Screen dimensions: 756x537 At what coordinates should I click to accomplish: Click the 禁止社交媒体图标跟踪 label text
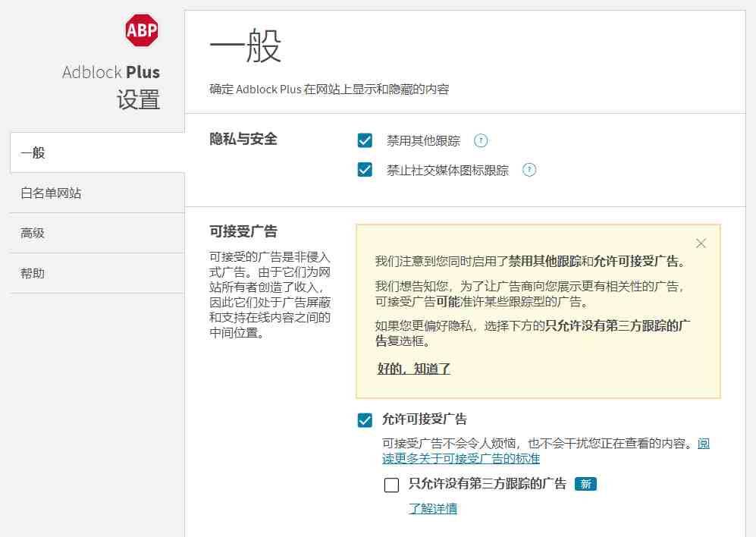pyautogui.click(x=447, y=171)
